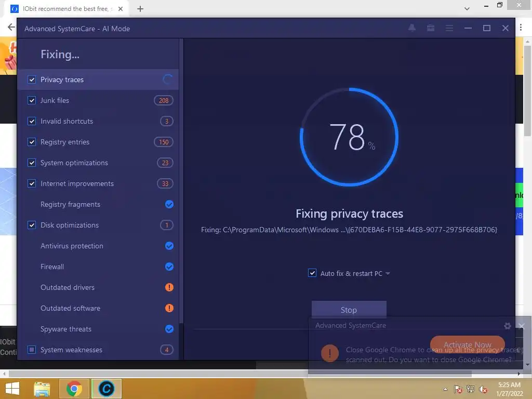Open the toolbox icon in title bar

[431, 28]
